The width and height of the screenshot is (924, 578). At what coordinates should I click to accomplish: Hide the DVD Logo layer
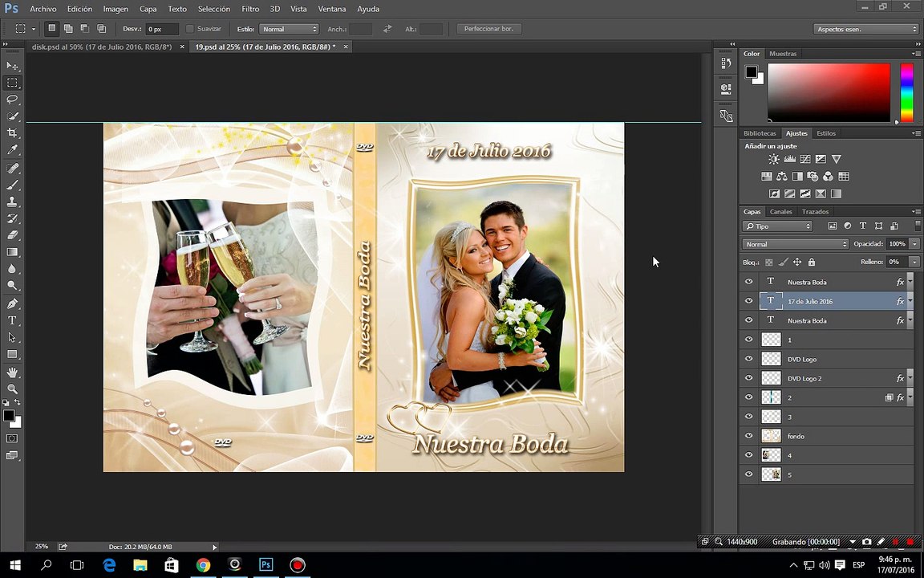749,359
